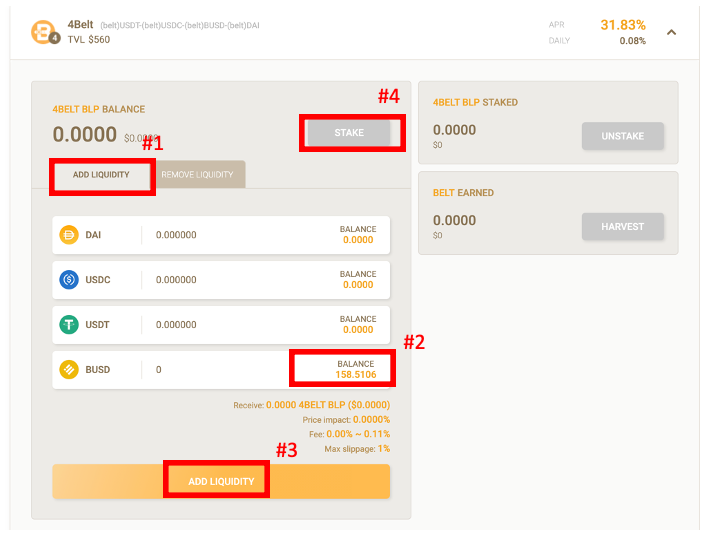This screenshot has height=537, width=715.
Task: Click the Fee 0.00% ~ 0.11% text
Action: pos(349,434)
